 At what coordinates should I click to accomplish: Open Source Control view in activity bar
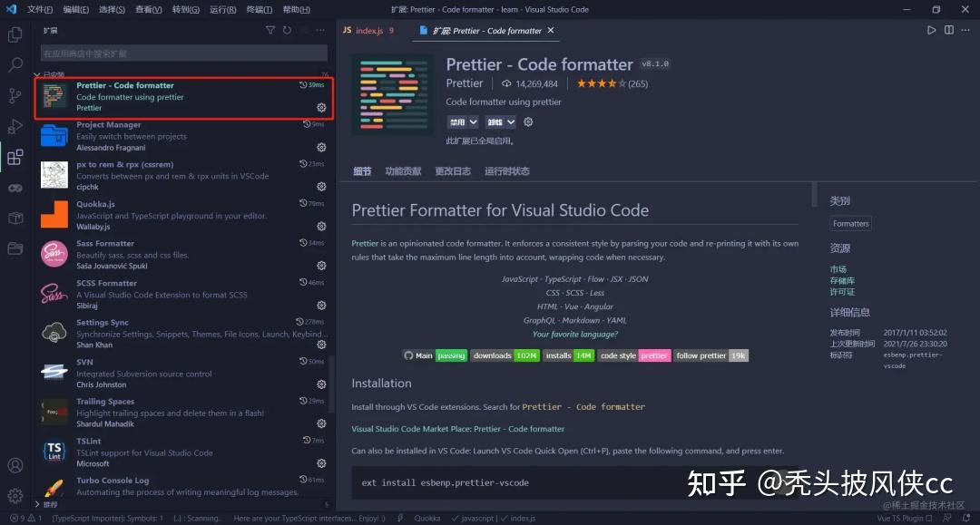(15, 95)
